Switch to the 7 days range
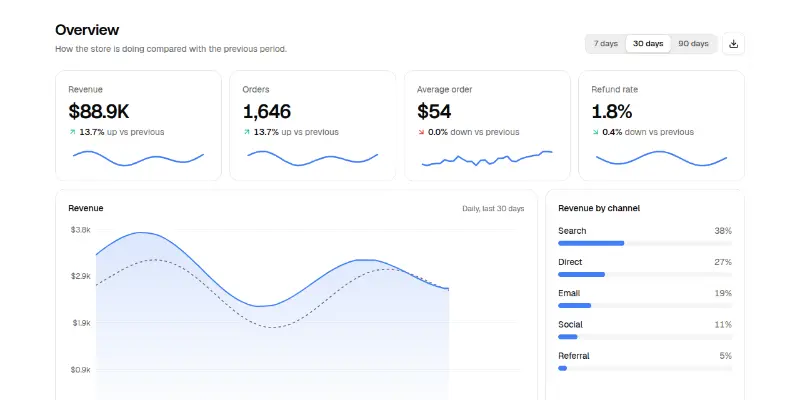This screenshot has width=800, height=400. tap(606, 44)
